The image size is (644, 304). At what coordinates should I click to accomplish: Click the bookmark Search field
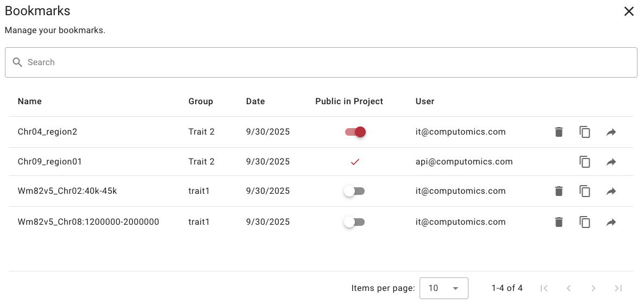pyautogui.click(x=321, y=62)
